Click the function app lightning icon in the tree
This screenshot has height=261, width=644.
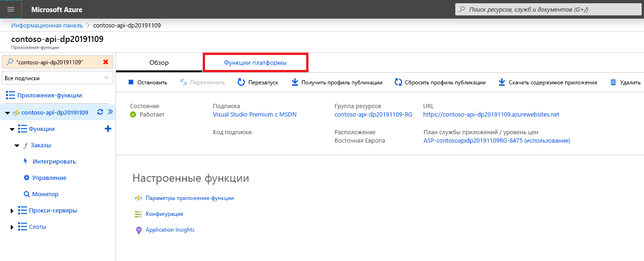(x=16, y=112)
